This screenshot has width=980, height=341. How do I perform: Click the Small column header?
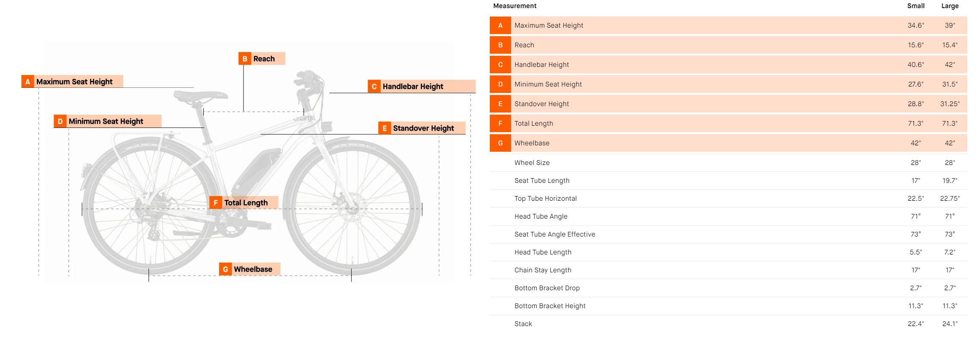(x=916, y=6)
